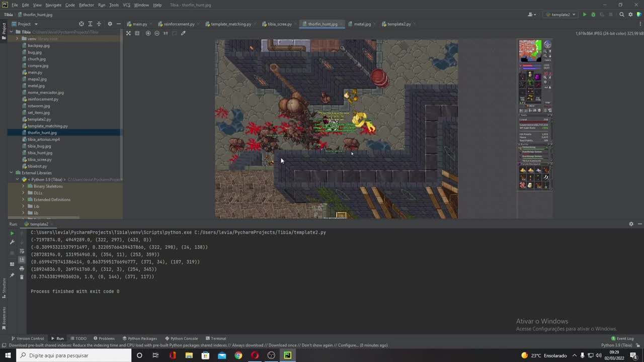Open Python Console tool window
Screen dimensions: 644x362
(181, 338)
